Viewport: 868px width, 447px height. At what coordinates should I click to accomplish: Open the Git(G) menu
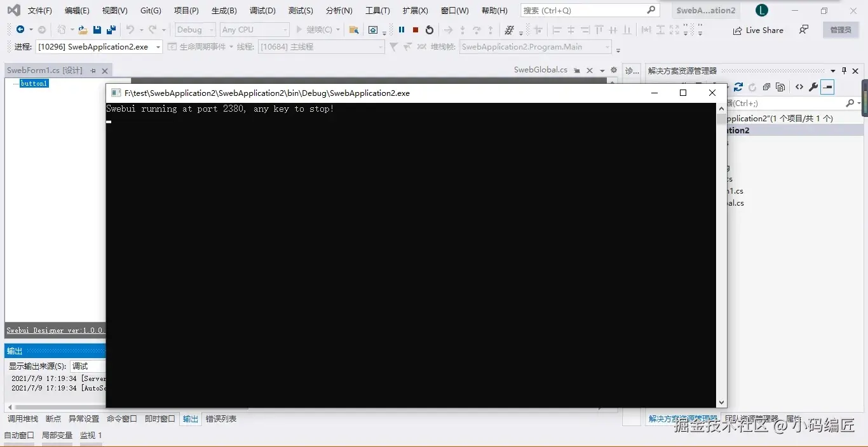point(151,11)
